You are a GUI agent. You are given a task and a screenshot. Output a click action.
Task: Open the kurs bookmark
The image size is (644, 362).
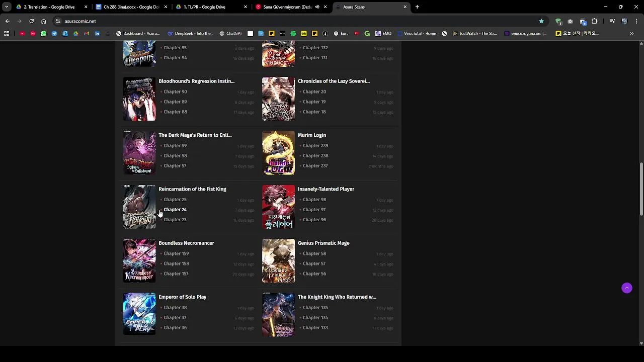[341, 34]
